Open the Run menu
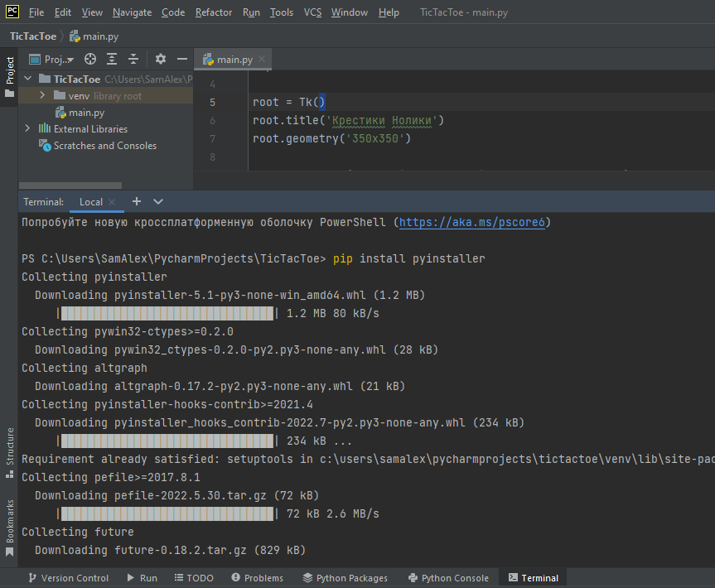The height and width of the screenshot is (588, 715). click(x=251, y=12)
